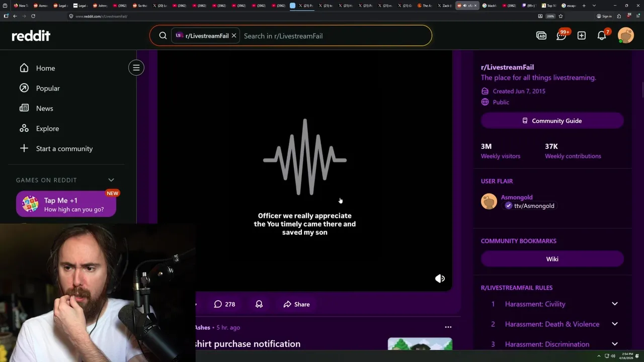The height and width of the screenshot is (362, 644).
Task: Open the shirt purchase notification post
Action: [x=248, y=344]
